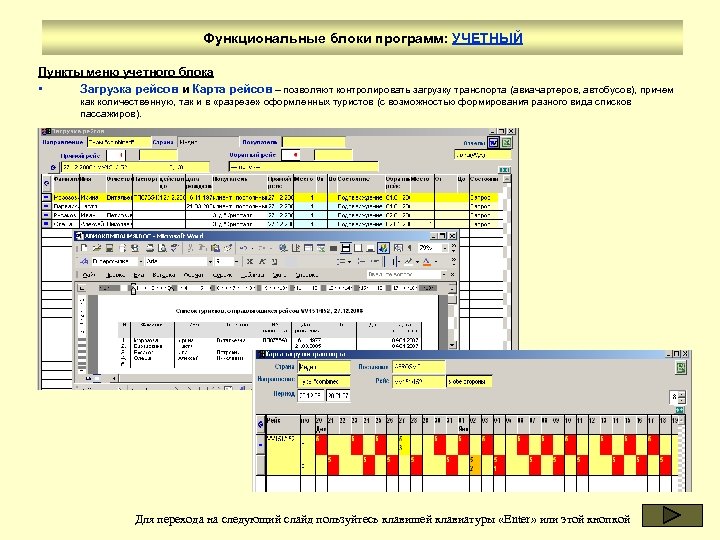Click the Ask a Question box in Word
The height and width of the screenshot is (540, 720).
point(404,275)
